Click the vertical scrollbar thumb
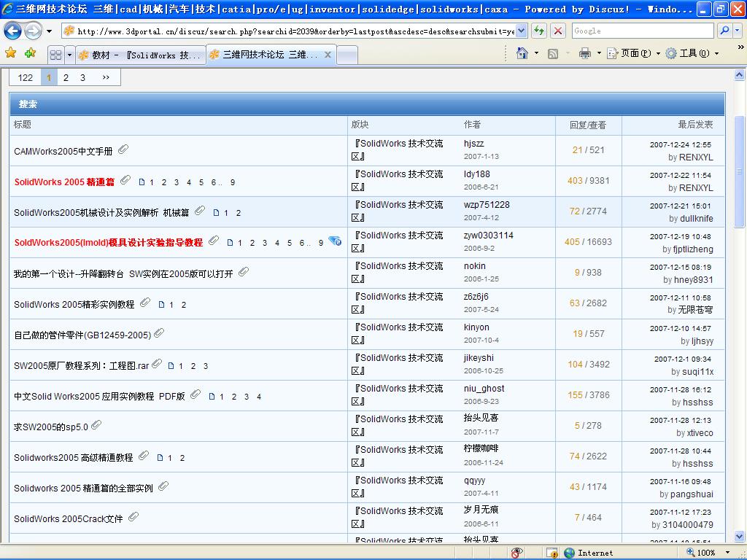Viewport: 747px width, 560px height. click(x=740, y=171)
